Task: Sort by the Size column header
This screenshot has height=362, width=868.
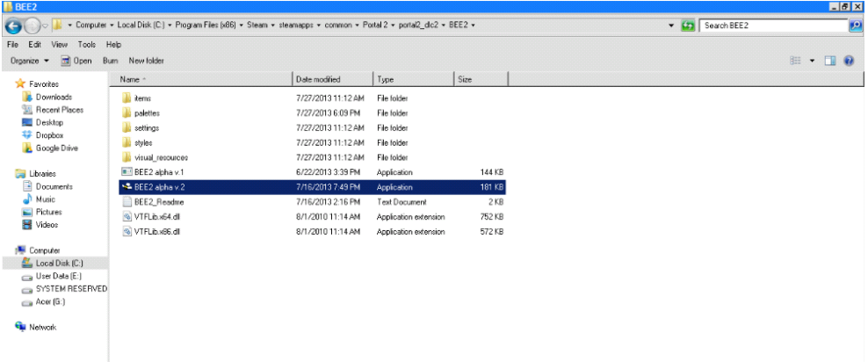Action: [481, 79]
